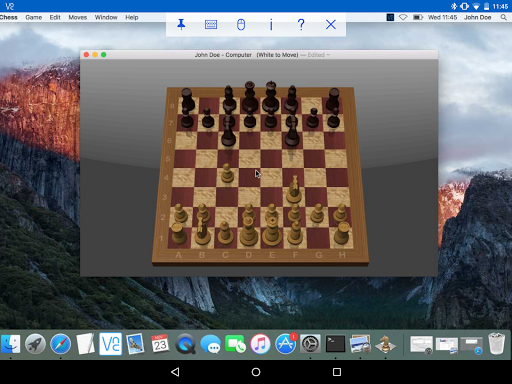Click the Wed 11:45 menu bar clock
The image size is (512, 384).
tap(442, 17)
